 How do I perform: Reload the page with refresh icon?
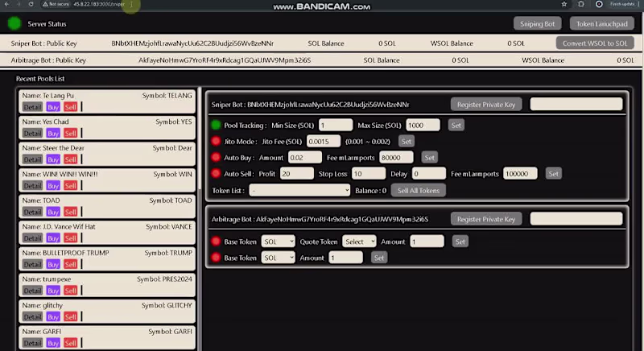point(31,4)
